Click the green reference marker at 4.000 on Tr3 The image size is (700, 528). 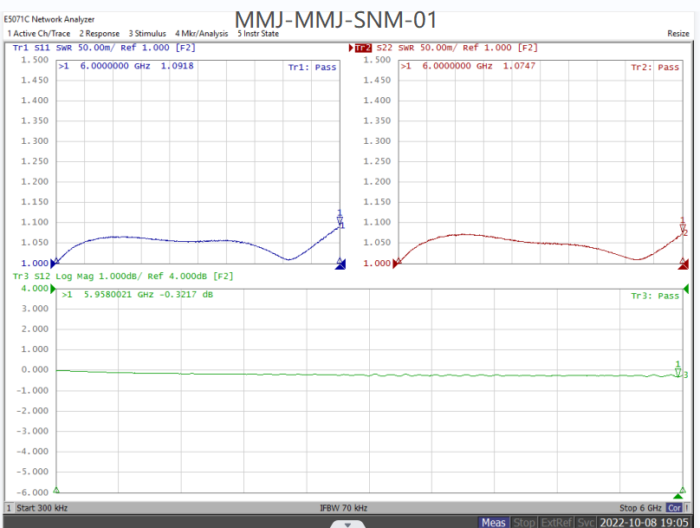coord(53,289)
